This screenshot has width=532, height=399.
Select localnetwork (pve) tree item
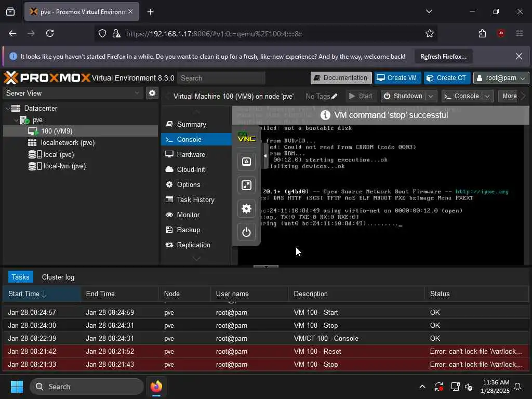[81, 143]
